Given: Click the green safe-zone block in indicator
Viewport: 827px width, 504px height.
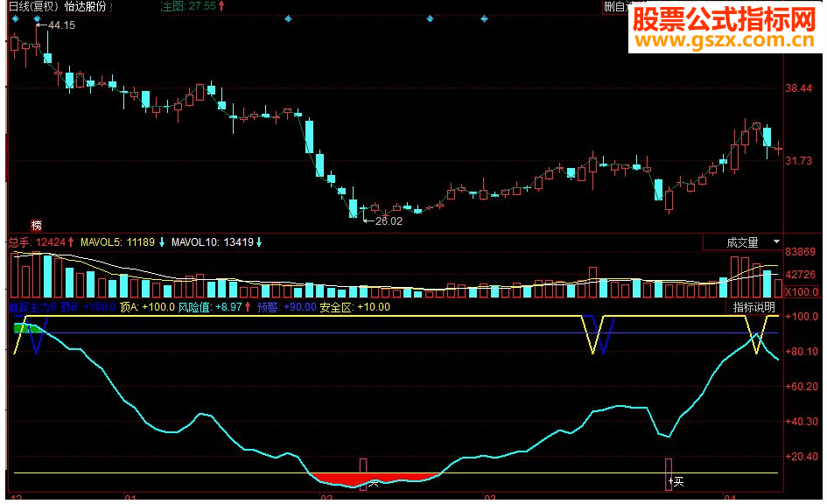Looking at the screenshot, I should [x=25, y=328].
